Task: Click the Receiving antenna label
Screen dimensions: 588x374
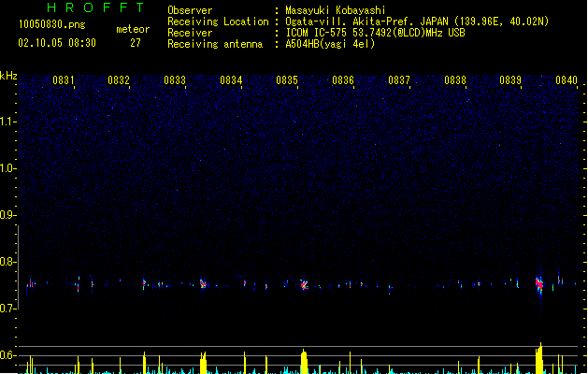Action: tap(215, 44)
